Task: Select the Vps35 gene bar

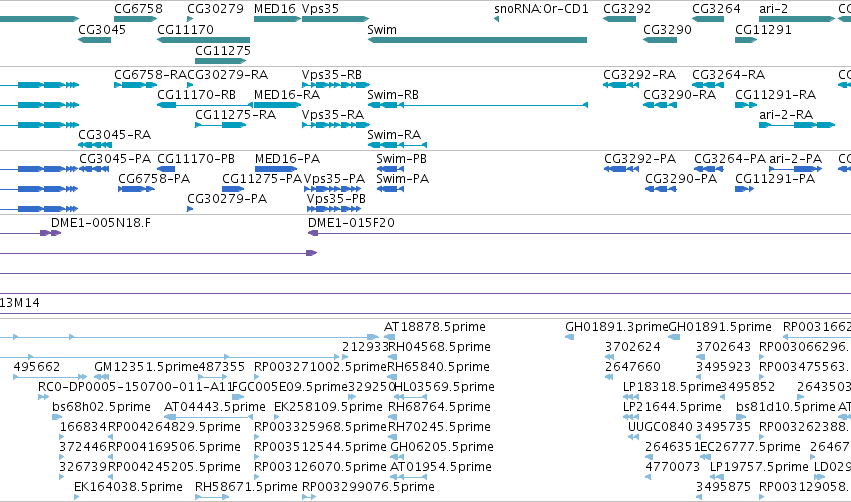Action: [335, 19]
